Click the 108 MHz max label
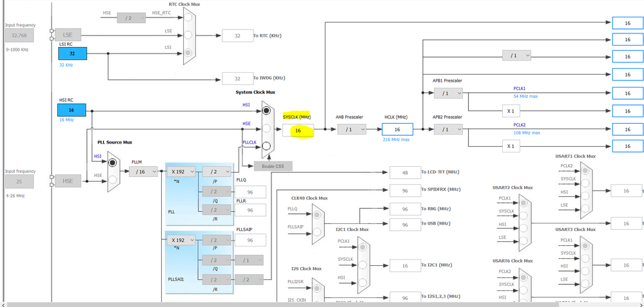 click(527, 133)
